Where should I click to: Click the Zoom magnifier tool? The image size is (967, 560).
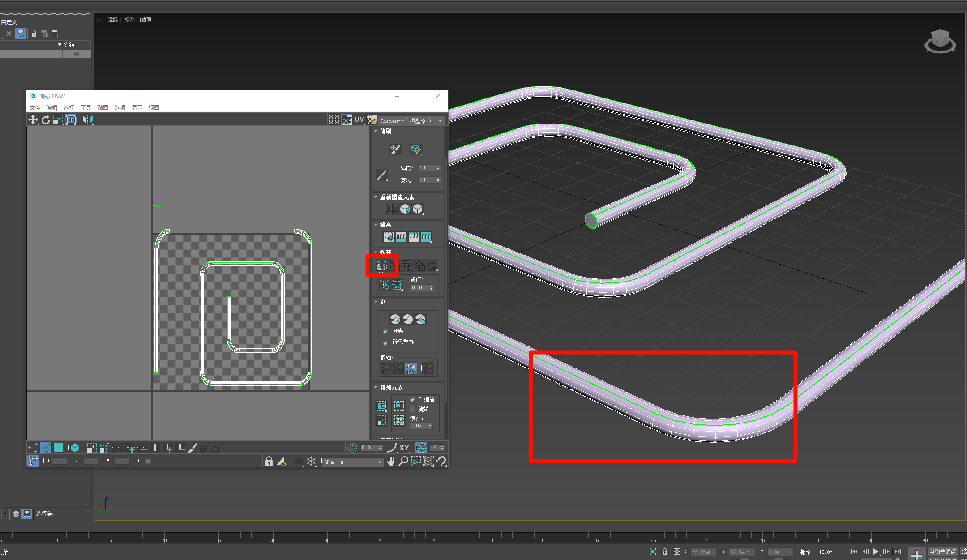pyautogui.click(x=403, y=461)
